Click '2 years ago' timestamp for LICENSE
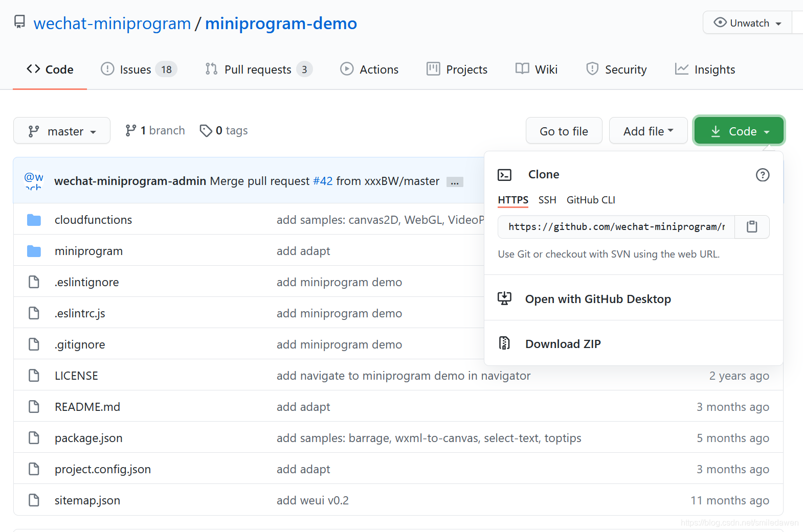803x532 pixels. (x=739, y=376)
